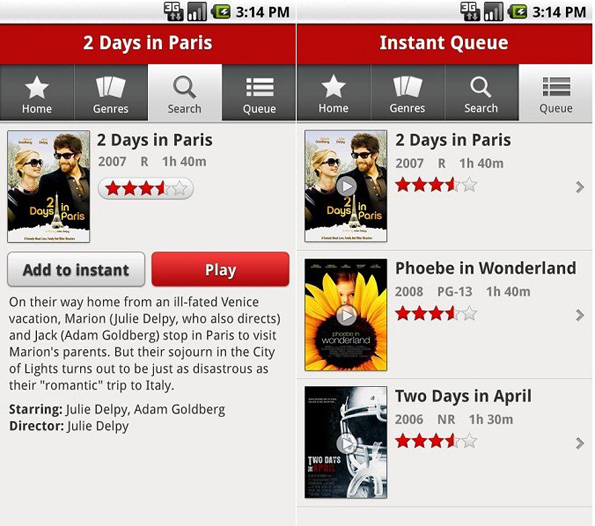This screenshot has width=595, height=526.
Task: Tap Genres cards icon in Instant Queue screen
Action: point(408,86)
